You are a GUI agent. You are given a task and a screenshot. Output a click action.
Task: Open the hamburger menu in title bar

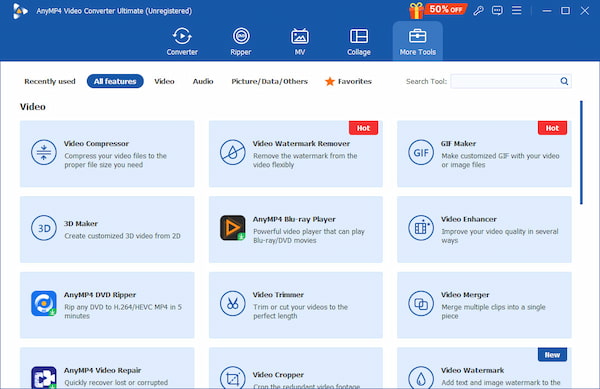[x=517, y=10]
